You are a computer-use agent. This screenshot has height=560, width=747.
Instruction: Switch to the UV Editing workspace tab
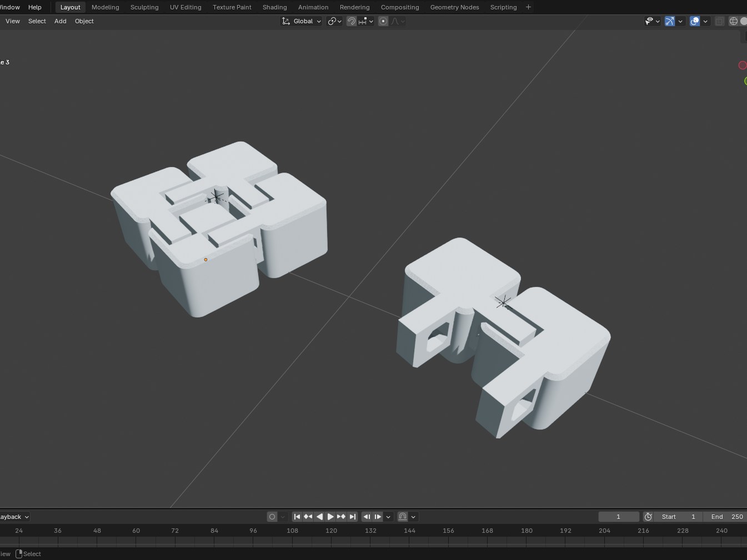click(186, 7)
